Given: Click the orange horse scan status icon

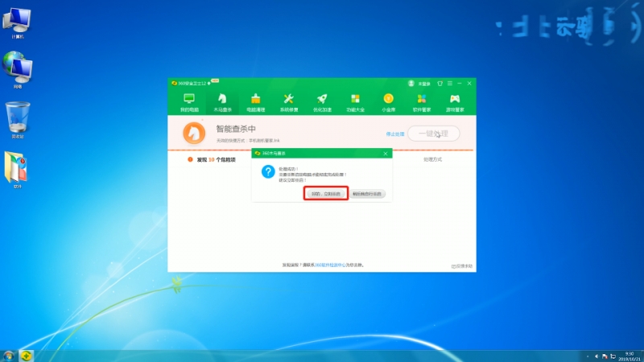Looking at the screenshot, I should pyautogui.click(x=194, y=133).
